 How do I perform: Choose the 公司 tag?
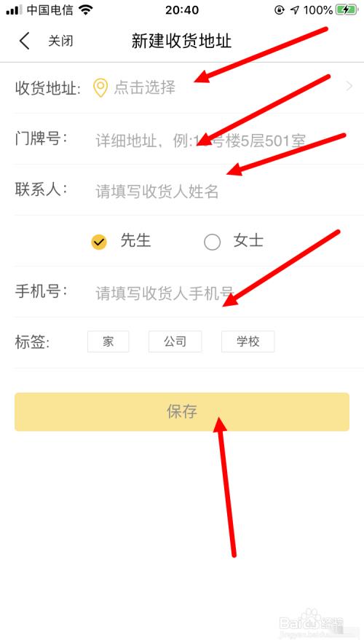pyautogui.click(x=175, y=341)
